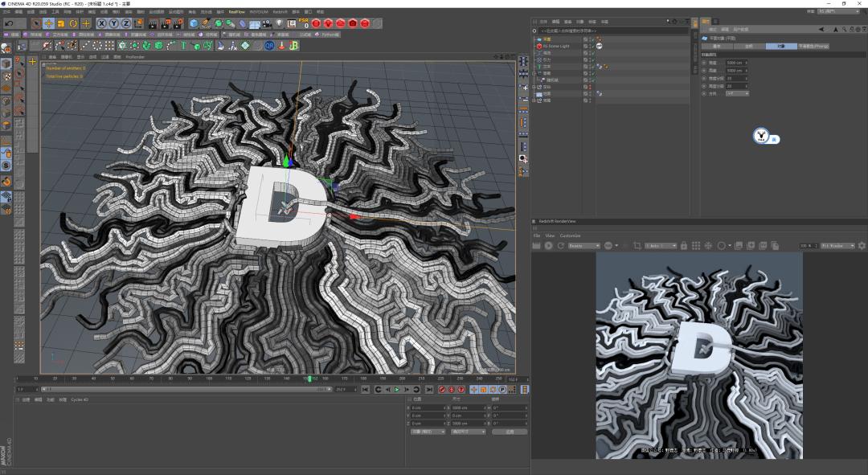Open the Fit Window zoom dropdown in RenderView
868x475 pixels.
click(x=838, y=246)
